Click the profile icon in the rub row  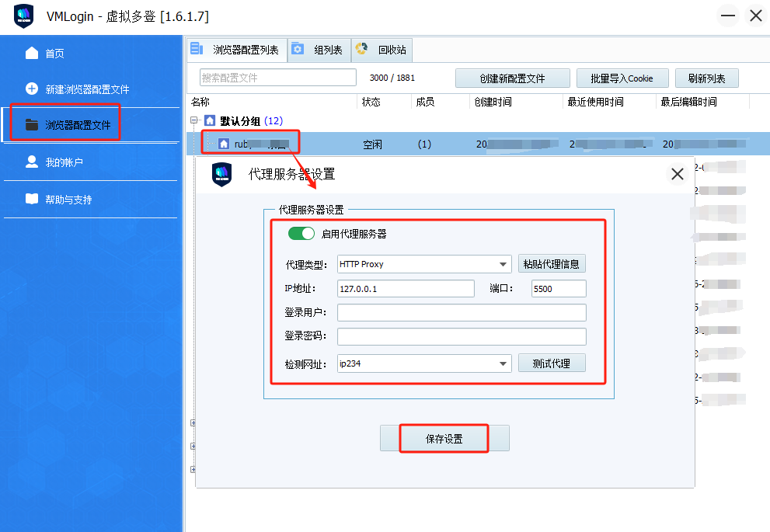(224, 144)
